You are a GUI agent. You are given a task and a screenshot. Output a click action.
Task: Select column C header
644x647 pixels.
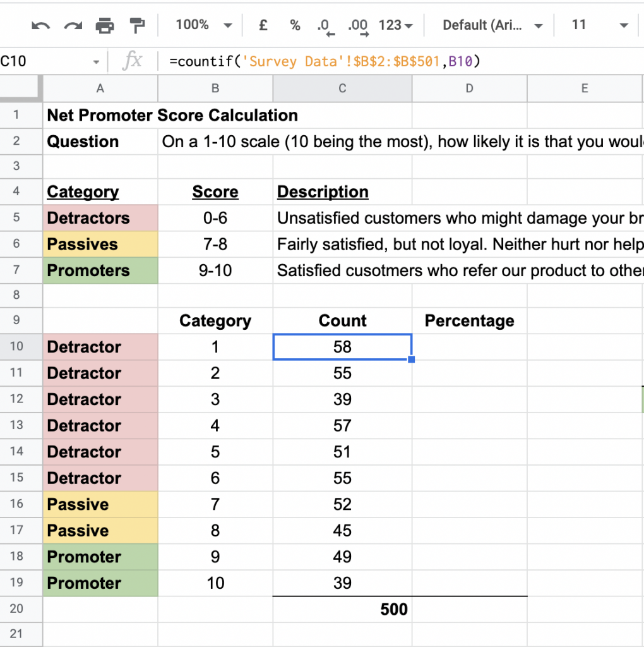pyautogui.click(x=342, y=88)
